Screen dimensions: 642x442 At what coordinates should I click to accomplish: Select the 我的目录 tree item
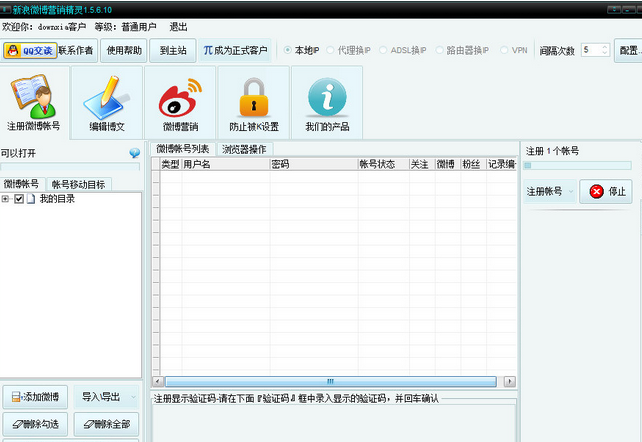point(57,199)
